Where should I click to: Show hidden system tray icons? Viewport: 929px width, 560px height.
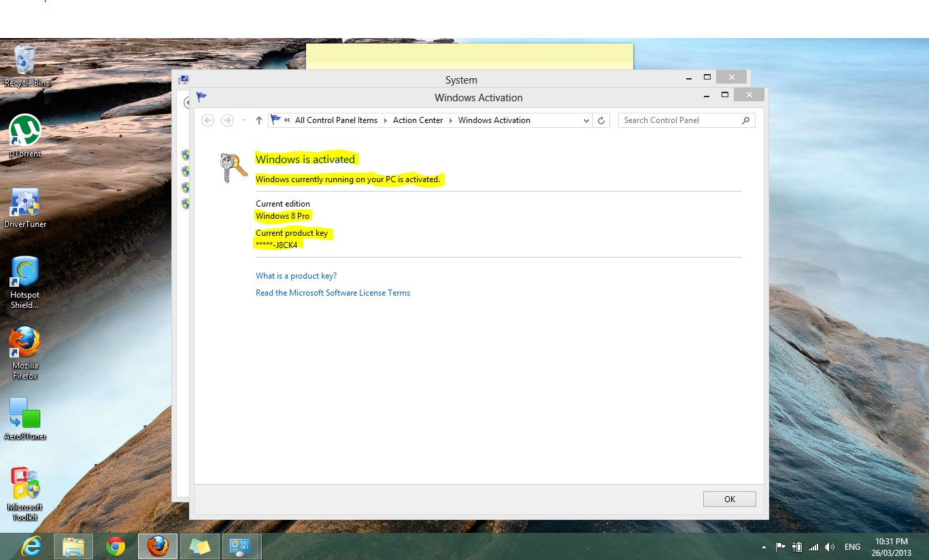pos(764,547)
